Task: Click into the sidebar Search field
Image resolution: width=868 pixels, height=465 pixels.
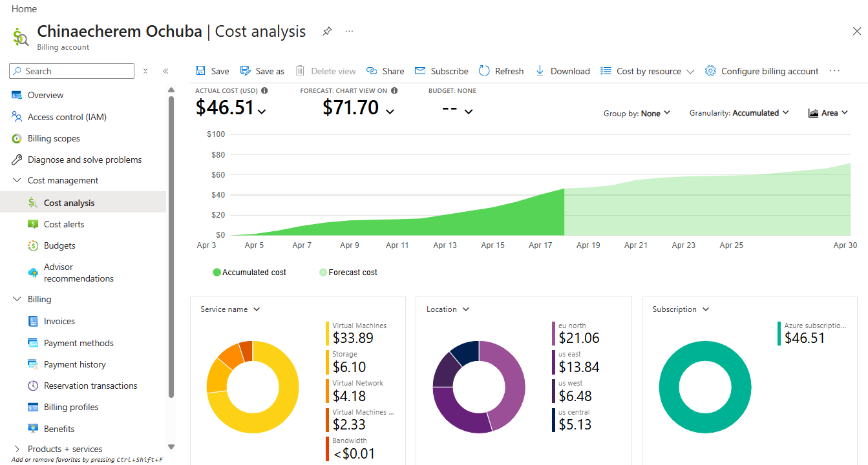Action: click(72, 71)
